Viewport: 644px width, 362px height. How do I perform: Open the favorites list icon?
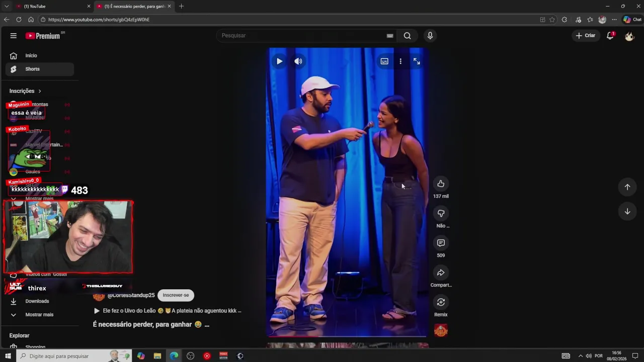coord(590,20)
